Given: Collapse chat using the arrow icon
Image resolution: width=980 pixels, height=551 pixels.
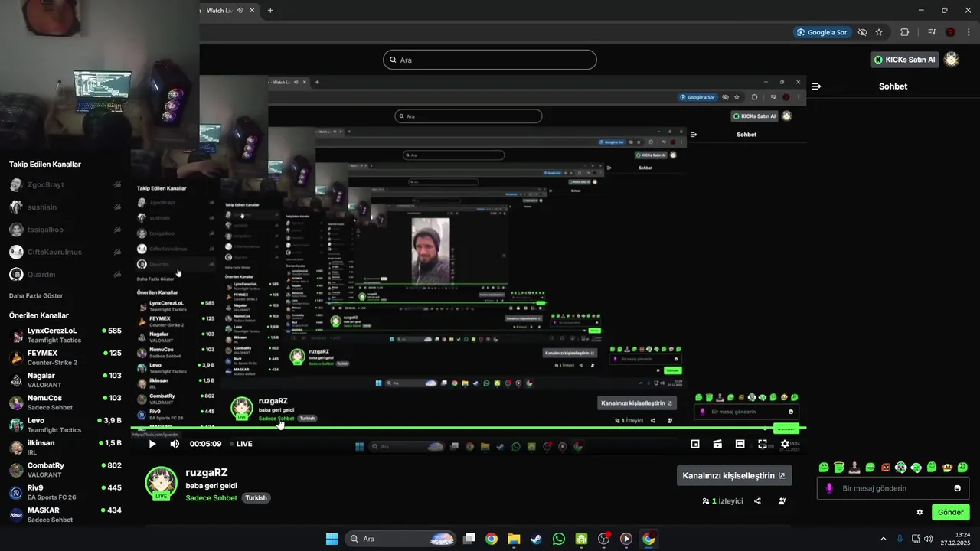Looking at the screenshot, I should [816, 86].
